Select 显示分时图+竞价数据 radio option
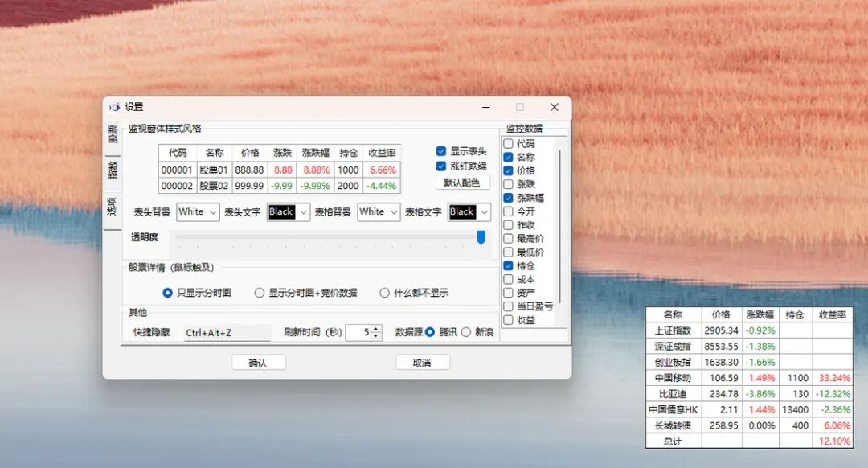This screenshot has width=868, height=468. pos(259,293)
